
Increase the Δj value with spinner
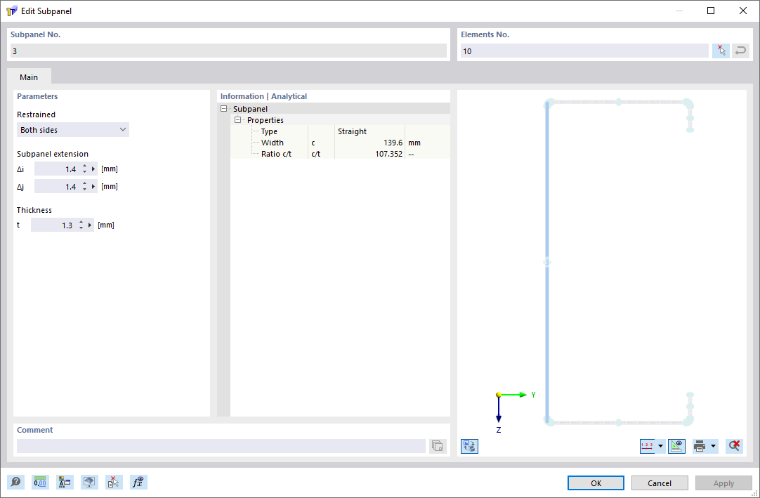pyautogui.click(x=85, y=183)
